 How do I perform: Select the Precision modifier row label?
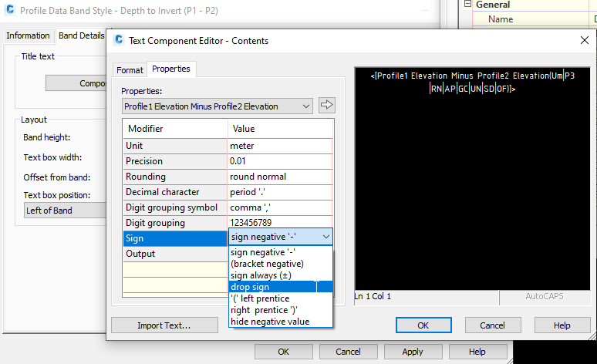coord(175,161)
